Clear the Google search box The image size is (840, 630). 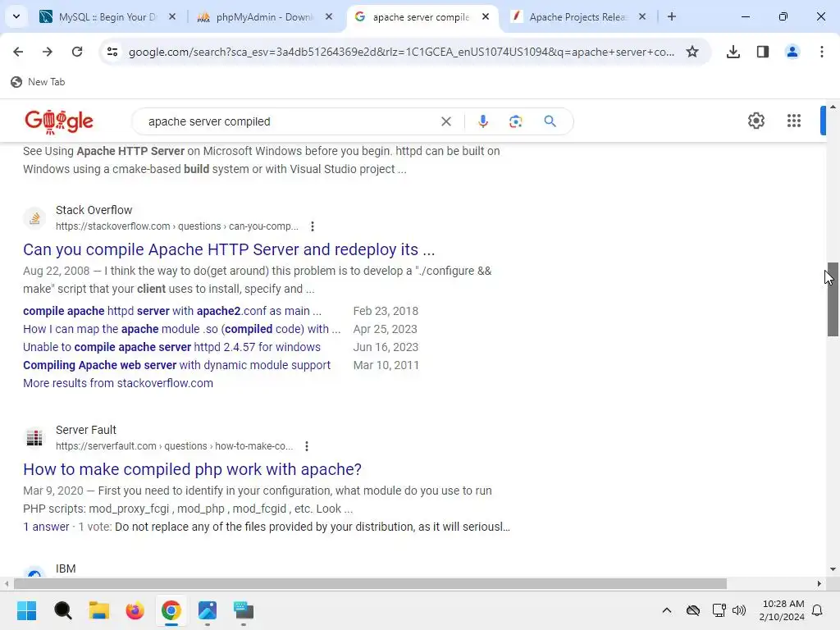click(445, 121)
